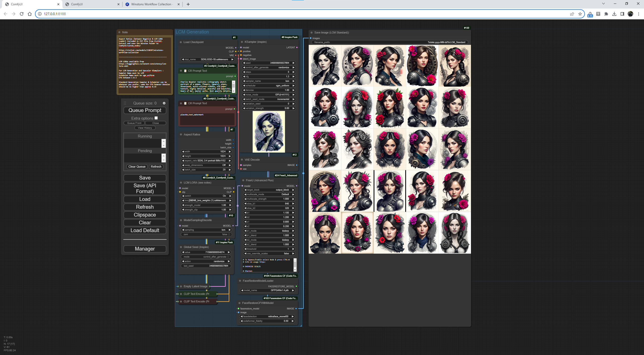644x355 pixels.
Task: Open the queue settings gear icon
Action: pyautogui.click(x=164, y=103)
